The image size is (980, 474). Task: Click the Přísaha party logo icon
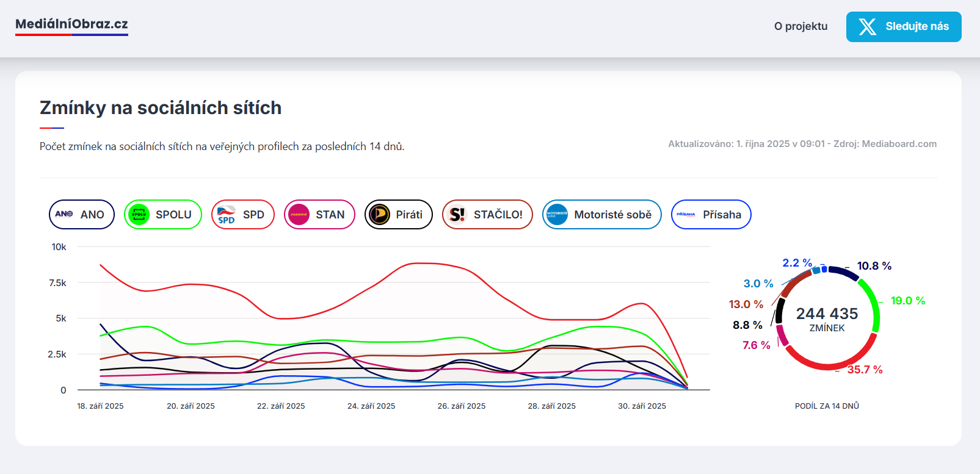[686, 215]
